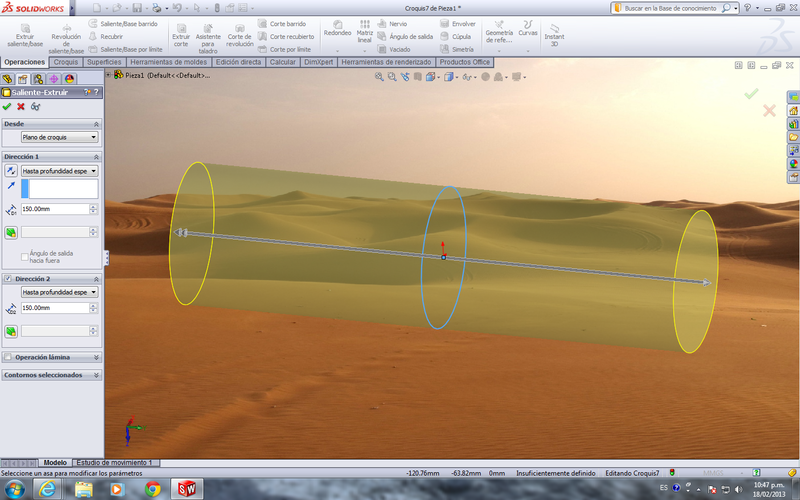
Task: Confirm with viewport corner green checkmark
Action: 751,94
